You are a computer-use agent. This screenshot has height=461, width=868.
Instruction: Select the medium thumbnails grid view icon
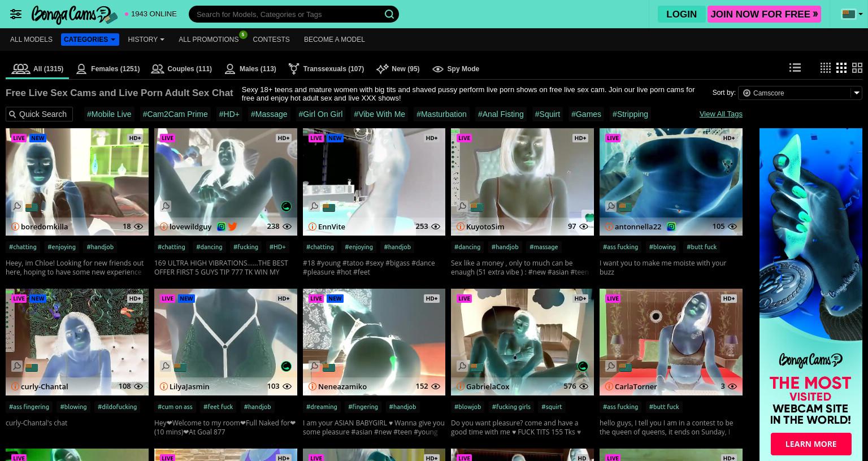[841, 68]
